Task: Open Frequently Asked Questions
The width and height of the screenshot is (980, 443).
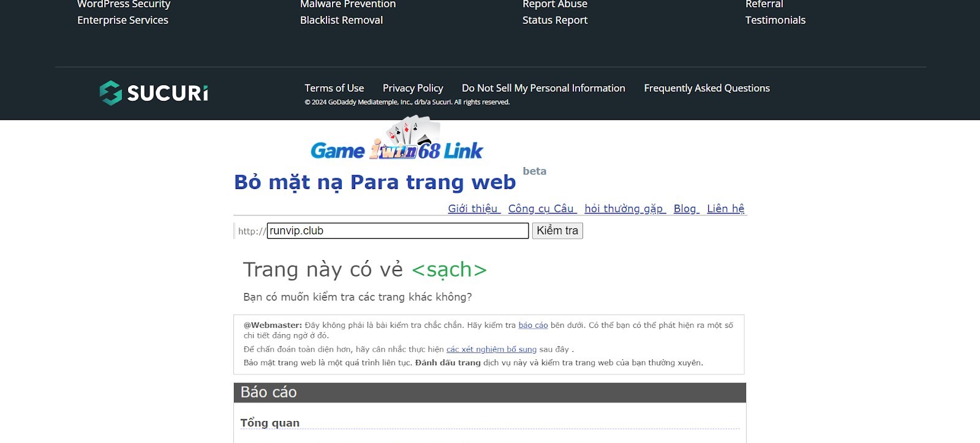Action: click(x=707, y=88)
